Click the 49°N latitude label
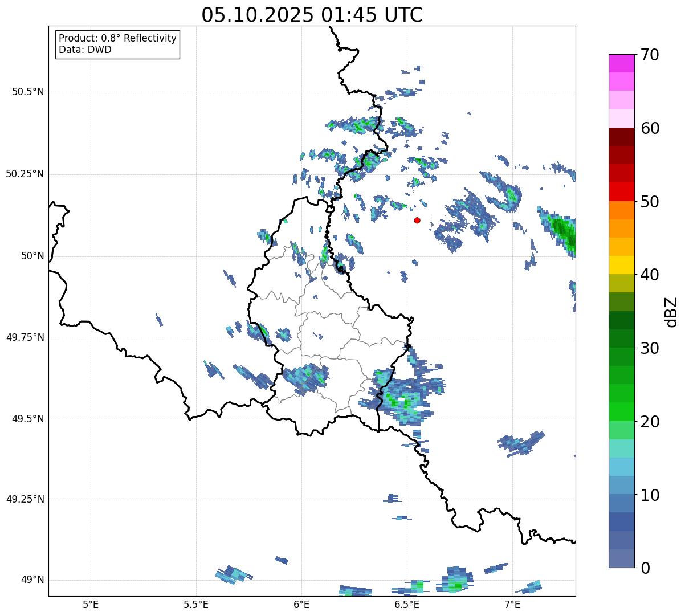This screenshot has height=616, width=685. pyautogui.click(x=32, y=580)
